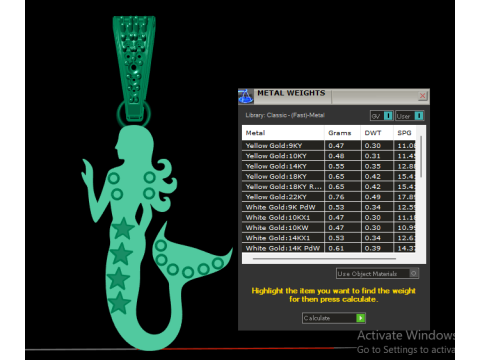Select the Yellow Gold:14KY row

[329, 166]
